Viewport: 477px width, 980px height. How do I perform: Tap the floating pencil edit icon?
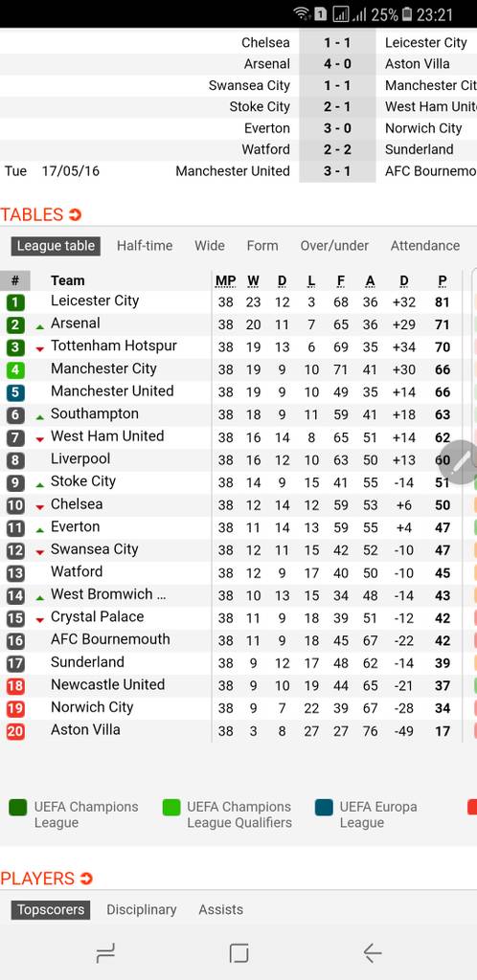tap(461, 462)
